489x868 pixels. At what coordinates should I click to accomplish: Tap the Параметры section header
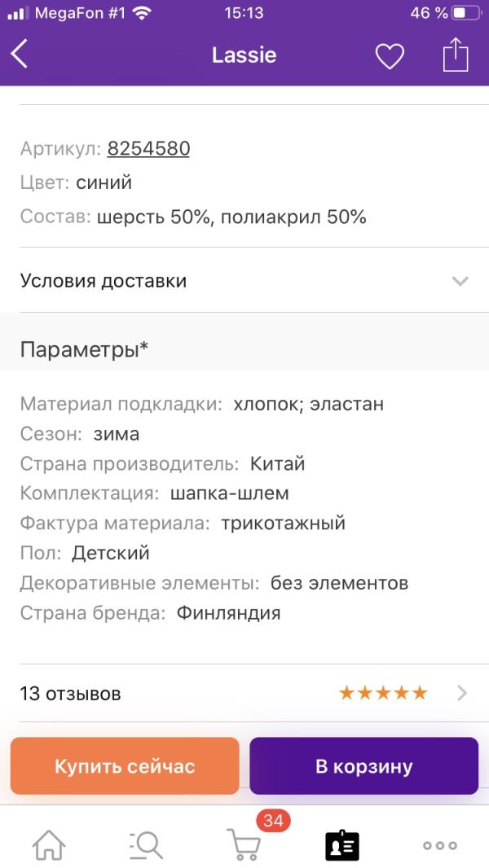[84, 349]
